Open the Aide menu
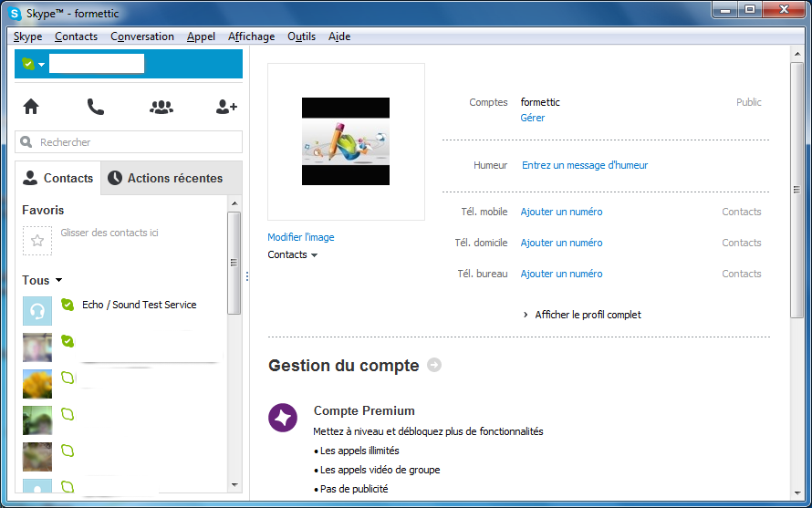Viewport: 812px width, 508px height. [339, 36]
